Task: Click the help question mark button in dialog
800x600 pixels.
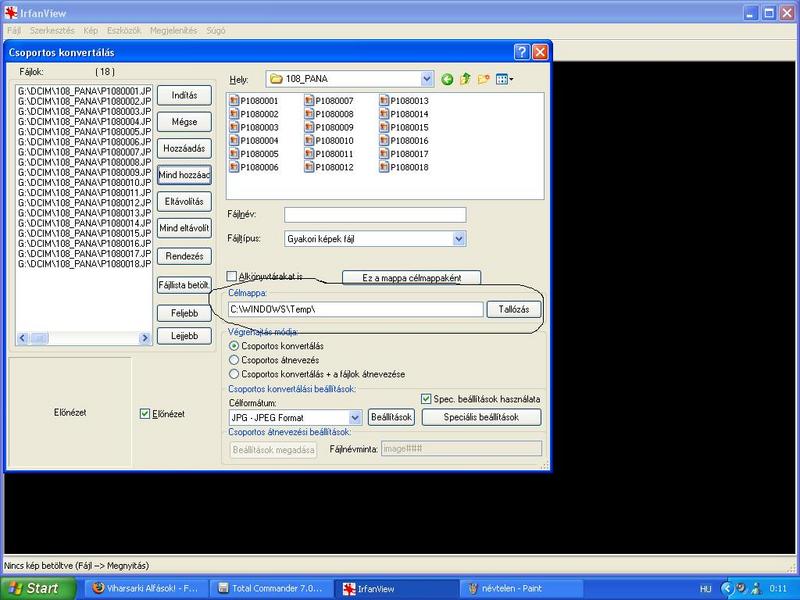Action: 521,52
